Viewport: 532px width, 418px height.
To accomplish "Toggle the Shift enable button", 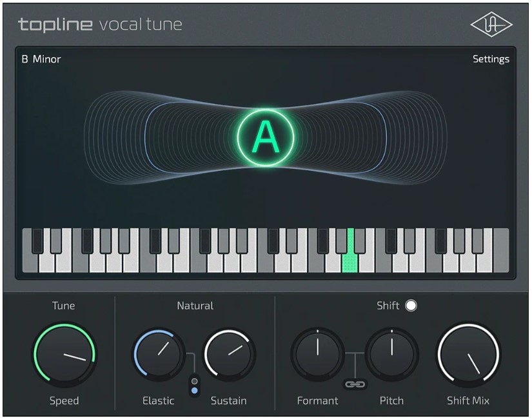I will tap(411, 305).
